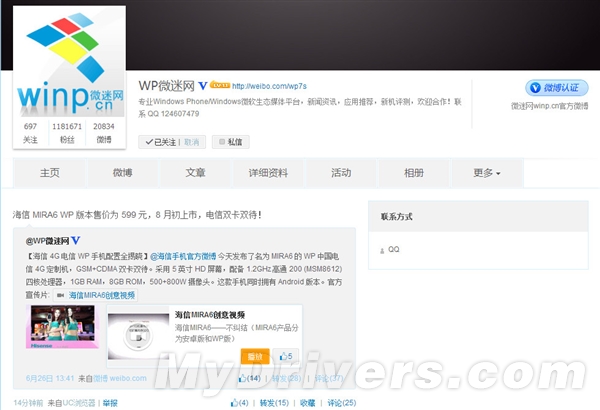Open the Hisense models photo thumbnail

(62, 327)
